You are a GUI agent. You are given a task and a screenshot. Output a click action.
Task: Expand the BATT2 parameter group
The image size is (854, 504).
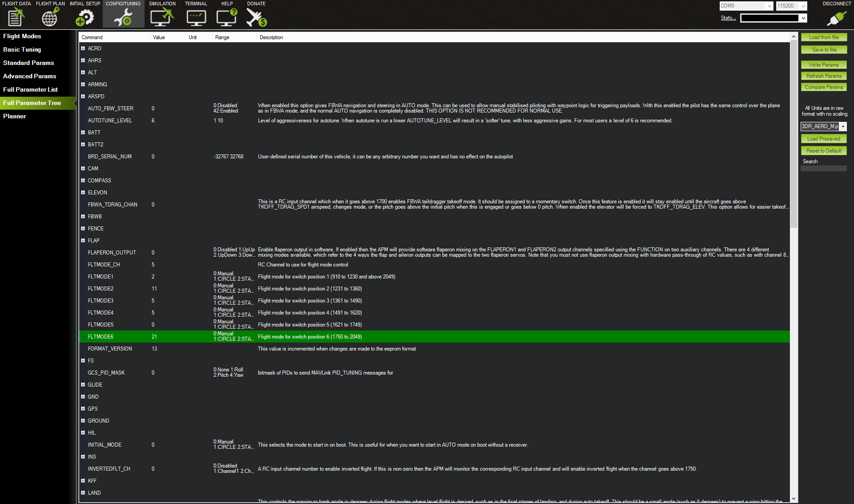click(x=83, y=145)
